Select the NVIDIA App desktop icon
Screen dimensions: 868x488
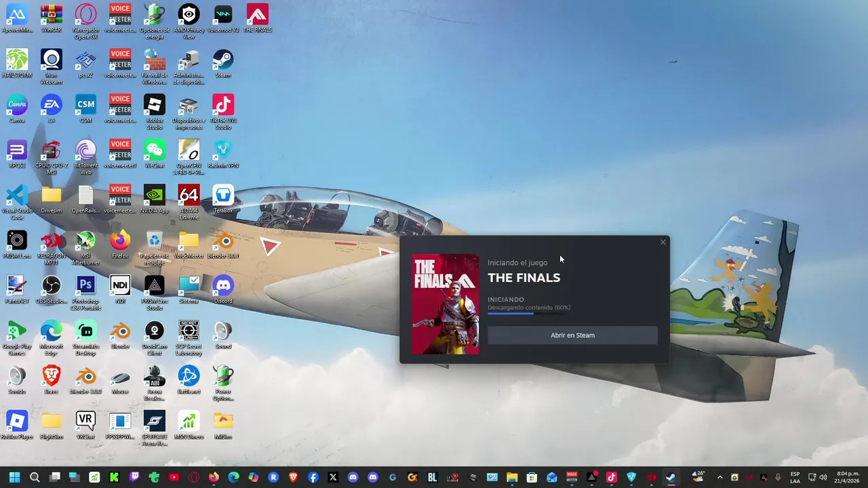pos(155,199)
